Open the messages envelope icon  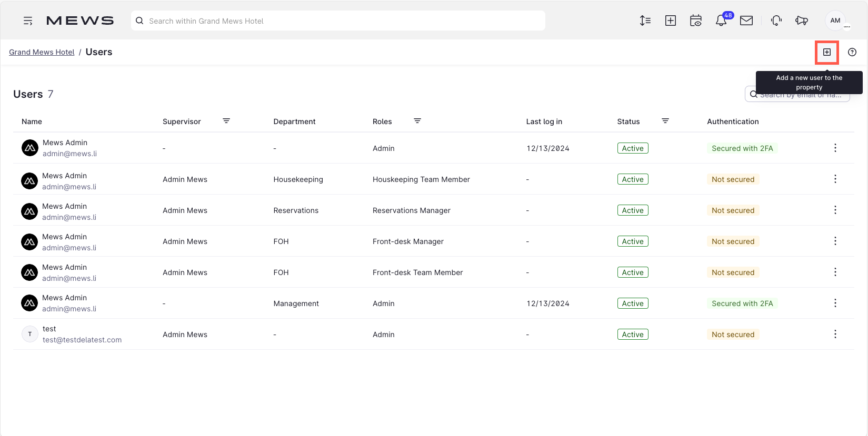coord(746,21)
